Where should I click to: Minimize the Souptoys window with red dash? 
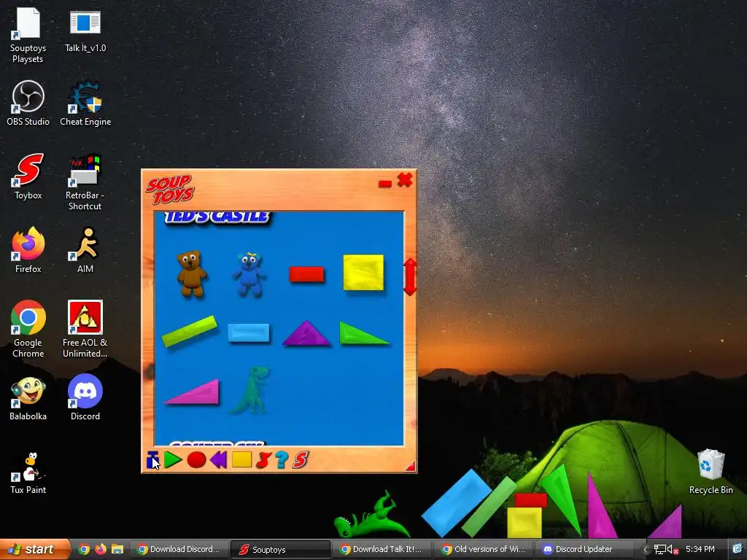pos(385,184)
